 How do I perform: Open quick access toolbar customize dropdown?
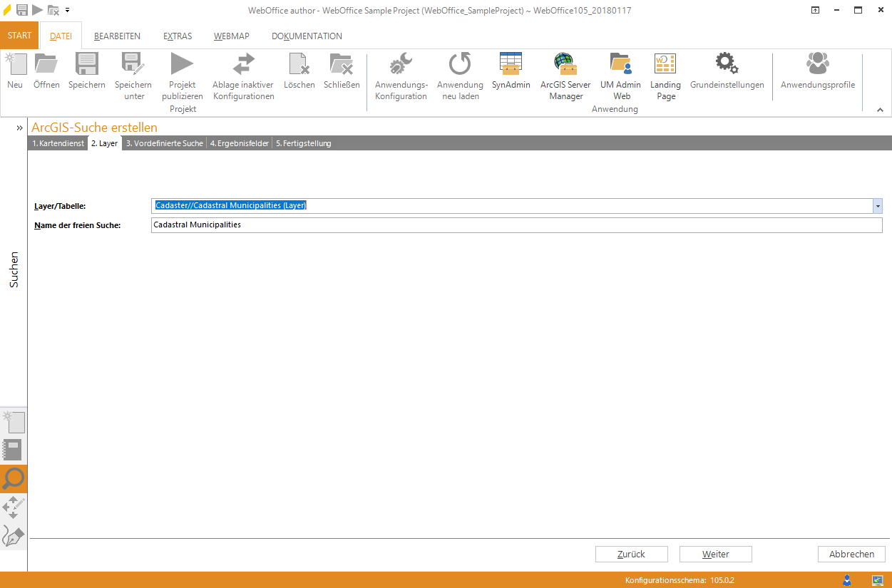click(x=68, y=10)
